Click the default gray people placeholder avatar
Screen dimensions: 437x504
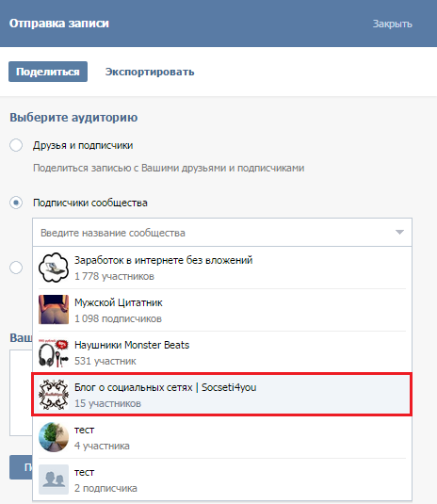[x=54, y=480]
